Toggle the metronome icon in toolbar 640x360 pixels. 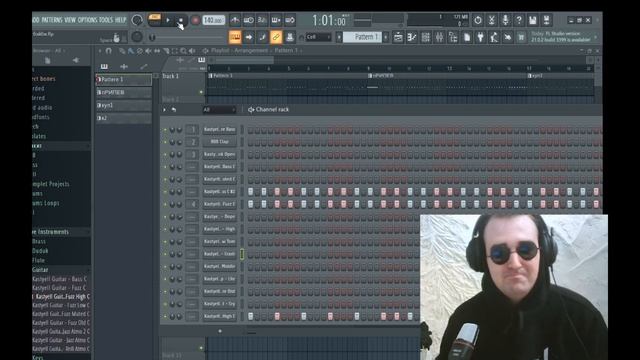(235, 20)
